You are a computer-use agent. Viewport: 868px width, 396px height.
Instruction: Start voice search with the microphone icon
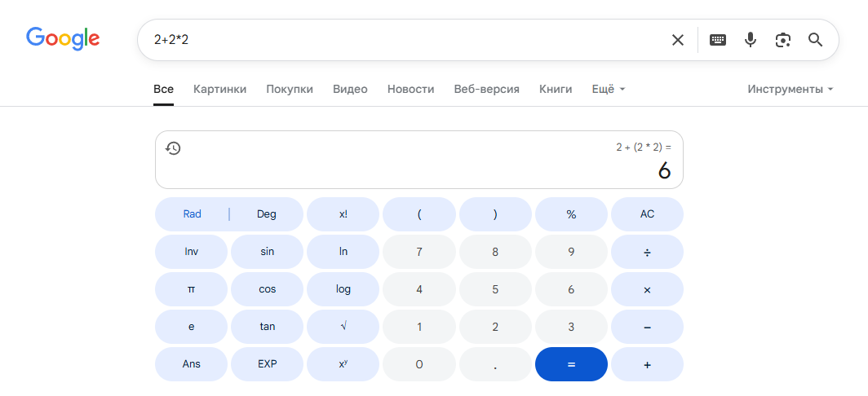click(751, 40)
